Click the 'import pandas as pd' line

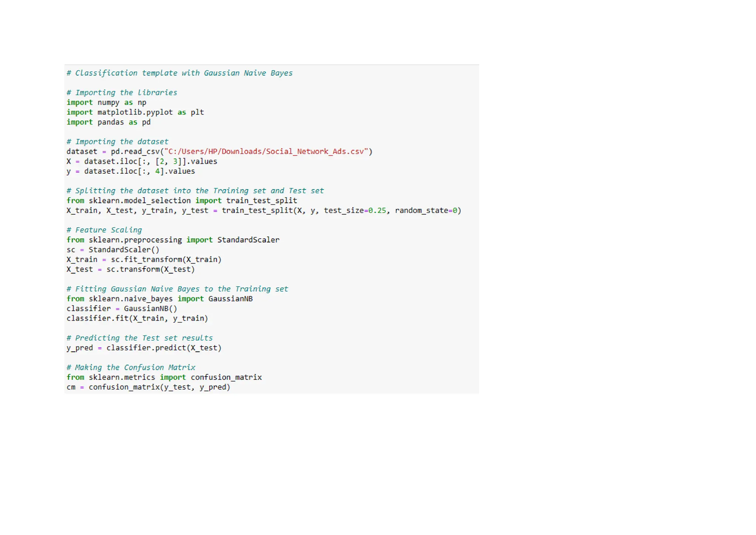(x=109, y=122)
